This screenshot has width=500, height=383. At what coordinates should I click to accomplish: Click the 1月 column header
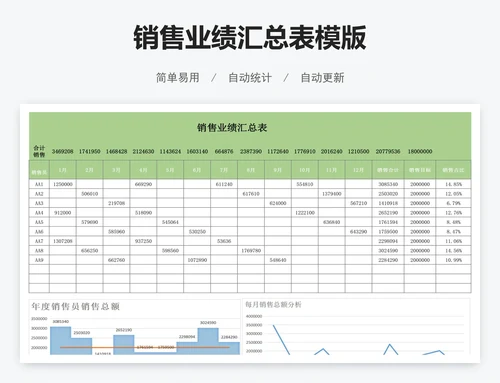(x=63, y=170)
